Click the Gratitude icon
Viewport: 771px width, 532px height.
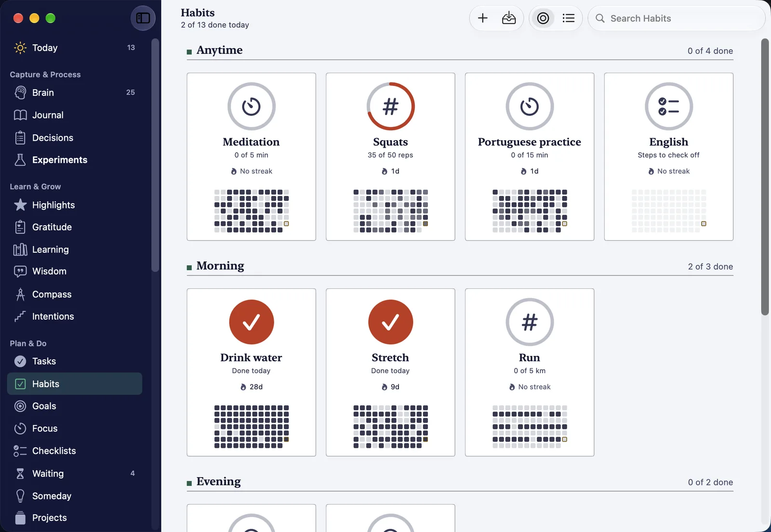pos(20,227)
